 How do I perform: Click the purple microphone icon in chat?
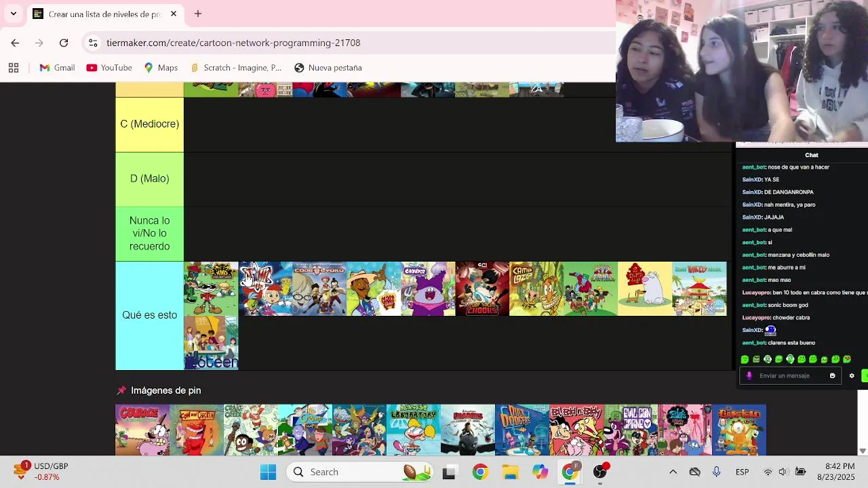[x=749, y=375]
